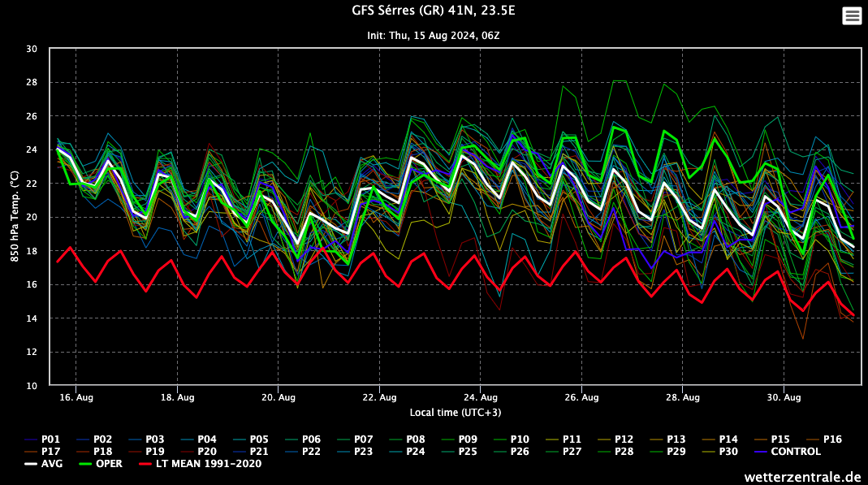Toggle P03 series in legend
The height and width of the screenshot is (485, 868).
click(147, 439)
